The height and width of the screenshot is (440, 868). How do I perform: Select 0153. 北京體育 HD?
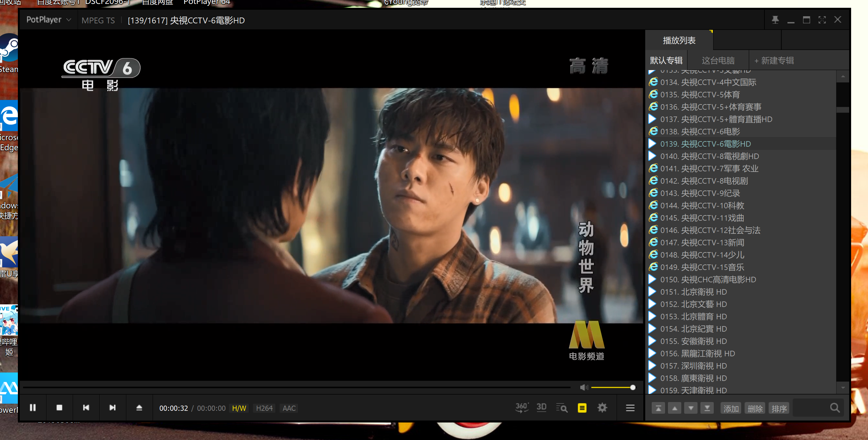click(x=741, y=316)
